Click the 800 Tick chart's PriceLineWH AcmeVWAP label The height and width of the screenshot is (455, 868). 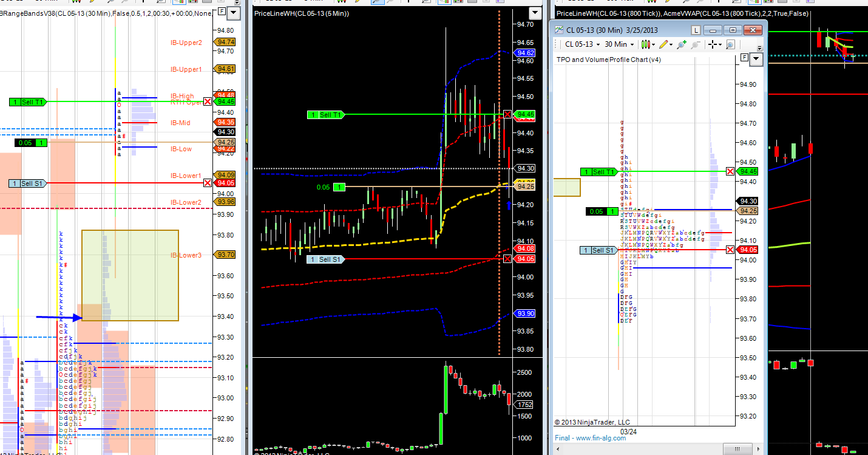(x=682, y=13)
